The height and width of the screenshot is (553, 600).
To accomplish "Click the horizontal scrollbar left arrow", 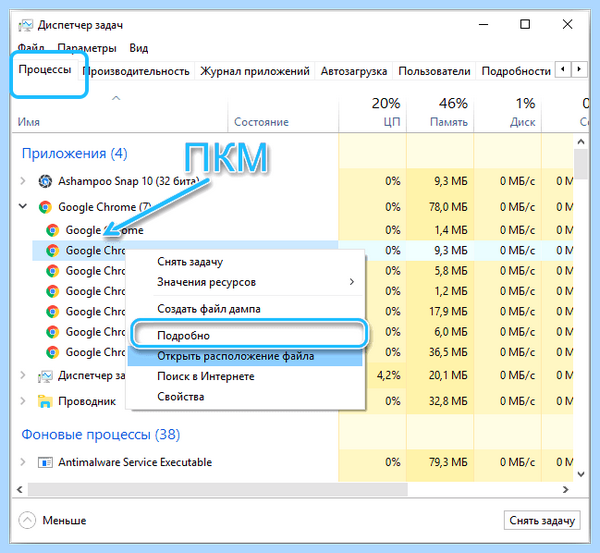I will pyautogui.click(x=20, y=489).
